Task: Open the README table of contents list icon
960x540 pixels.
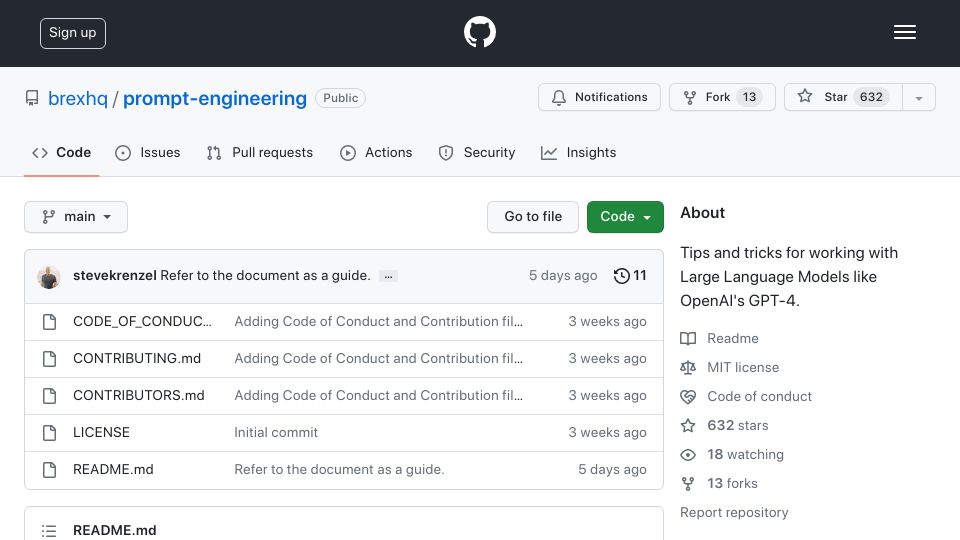Action: pyautogui.click(x=49, y=530)
